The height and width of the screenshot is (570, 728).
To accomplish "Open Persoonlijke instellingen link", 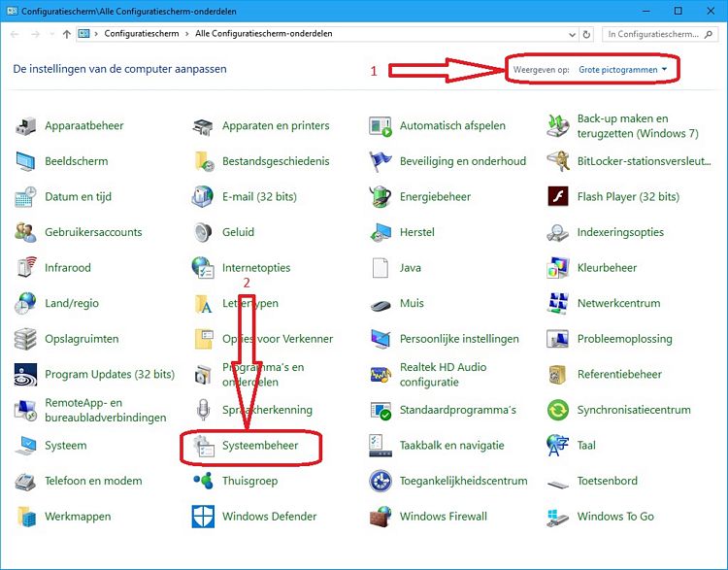I will 459,339.
